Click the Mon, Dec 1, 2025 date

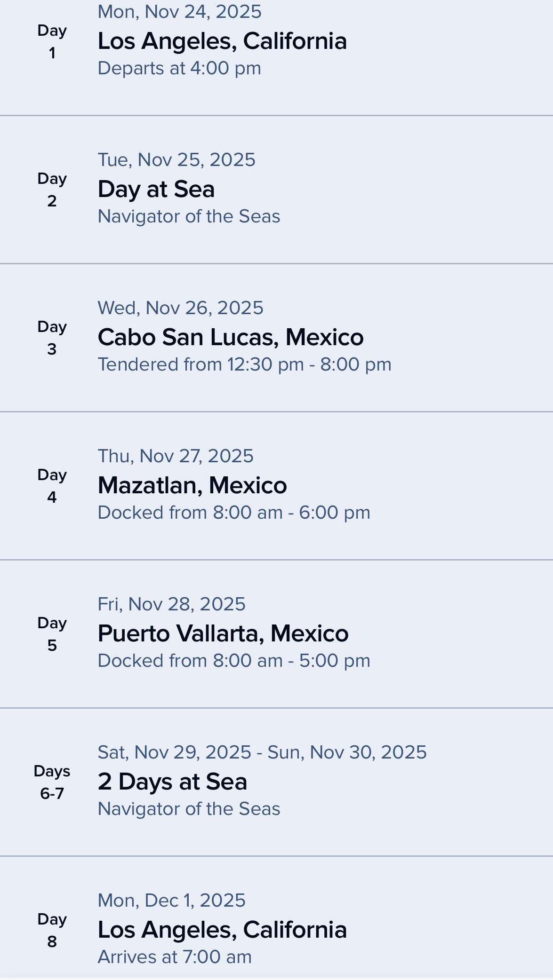(171, 900)
